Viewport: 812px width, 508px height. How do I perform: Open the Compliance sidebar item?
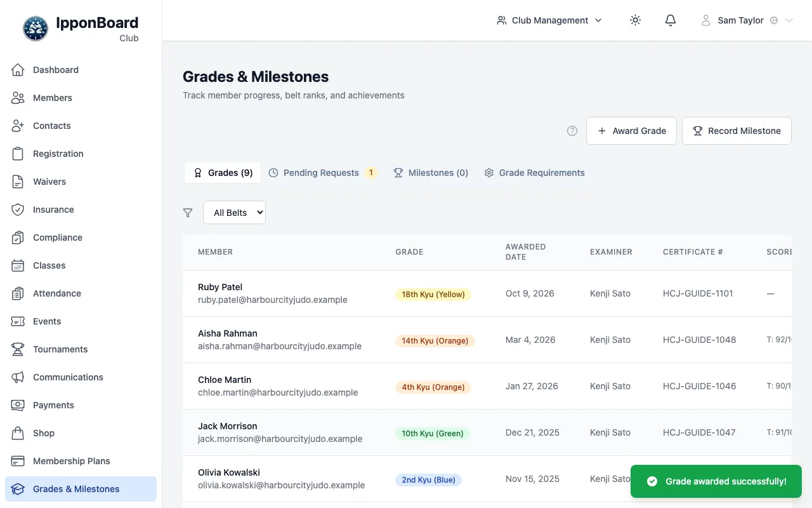coord(81,237)
